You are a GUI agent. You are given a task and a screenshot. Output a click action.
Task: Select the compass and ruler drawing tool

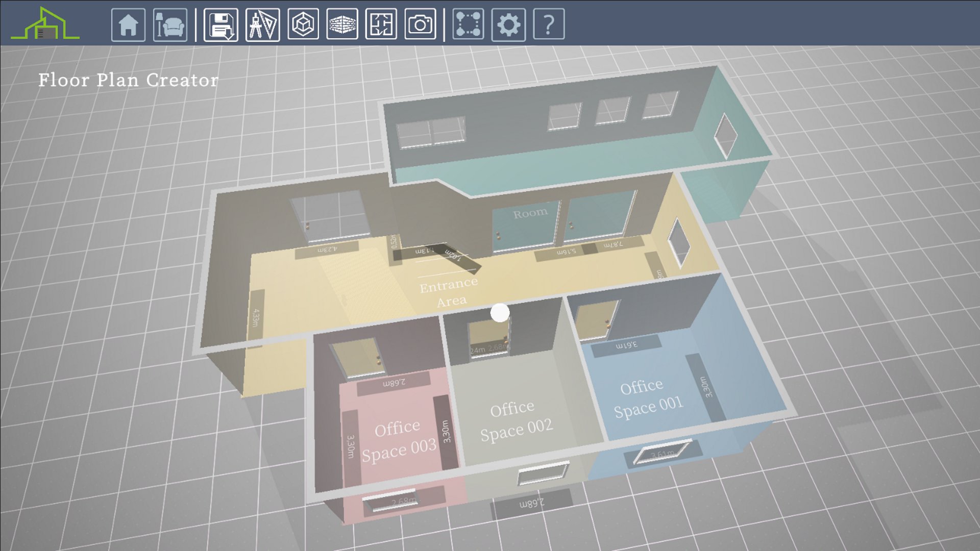pos(262,24)
